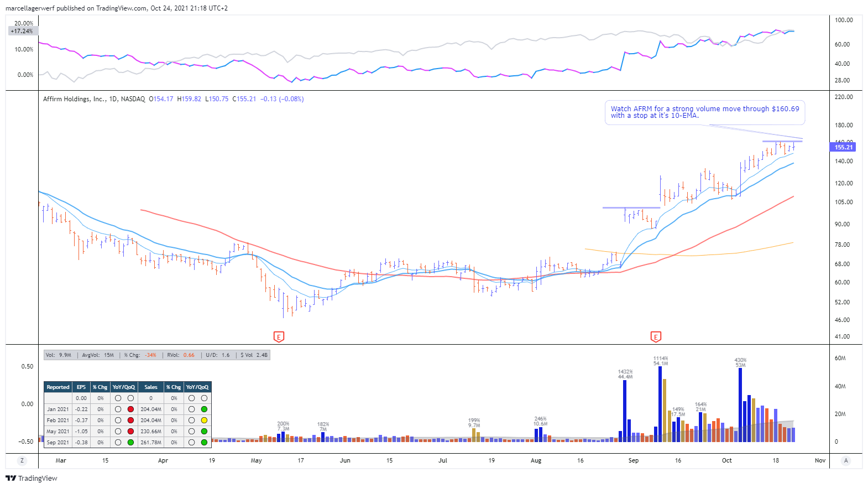Click the 430% 53M volume label
The width and height of the screenshot is (868, 488).
[740, 362]
